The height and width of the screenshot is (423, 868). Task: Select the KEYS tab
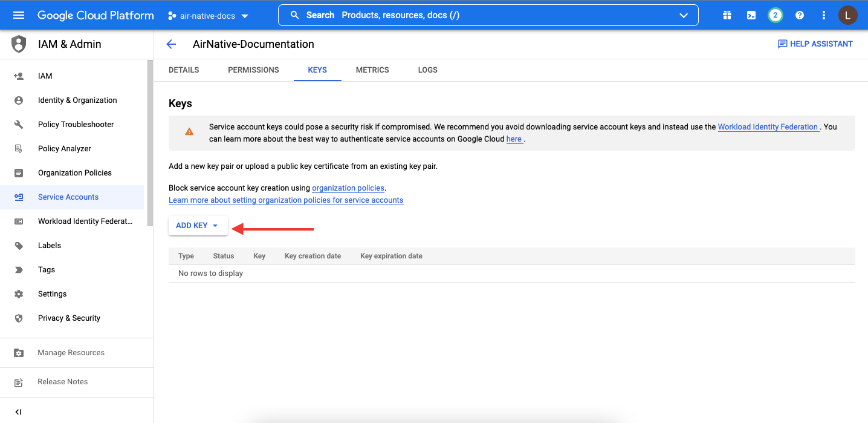click(x=317, y=70)
